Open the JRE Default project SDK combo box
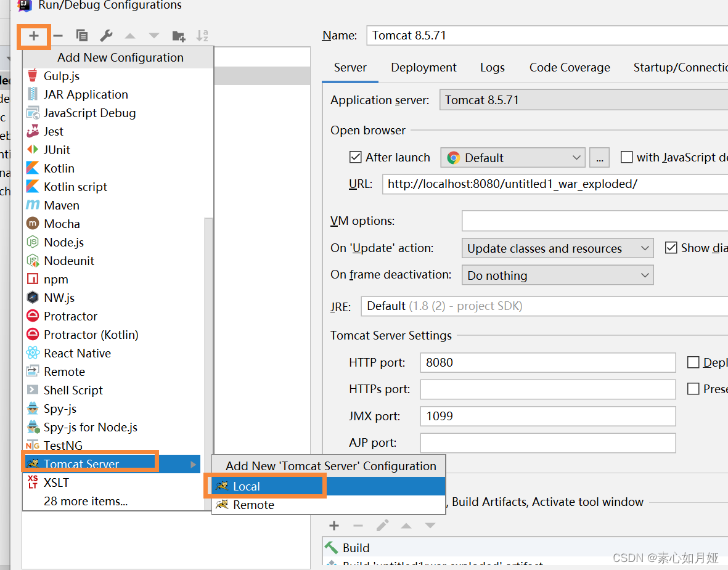This screenshot has width=728, height=570. [544, 306]
